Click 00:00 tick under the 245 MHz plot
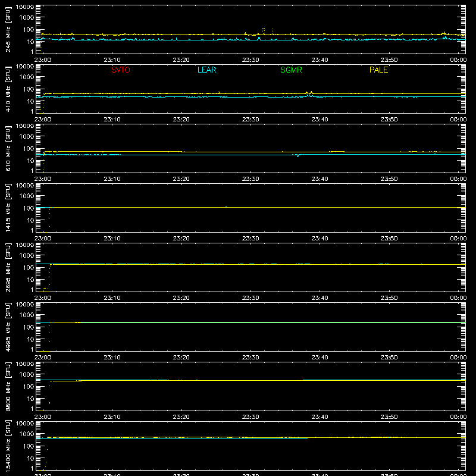The height and width of the screenshot is (476, 476). pos(458,60)
